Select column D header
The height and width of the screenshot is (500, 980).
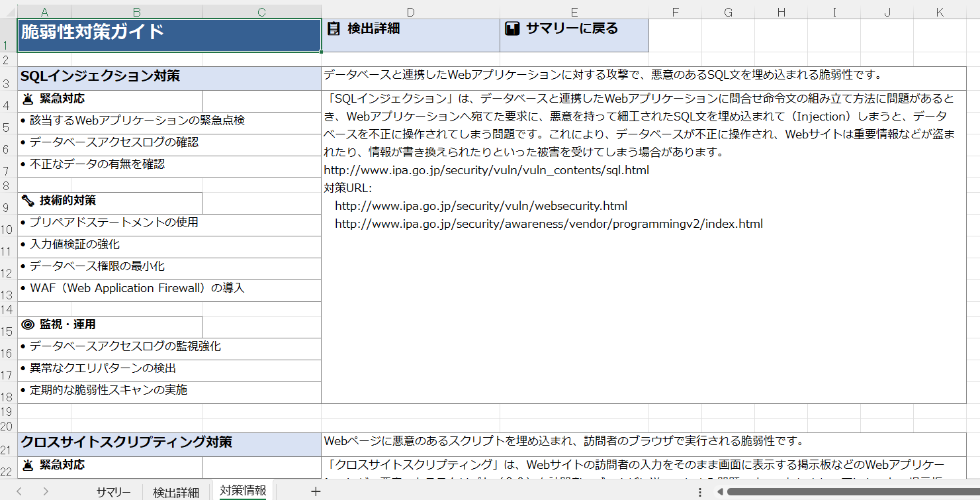point(410,12)
